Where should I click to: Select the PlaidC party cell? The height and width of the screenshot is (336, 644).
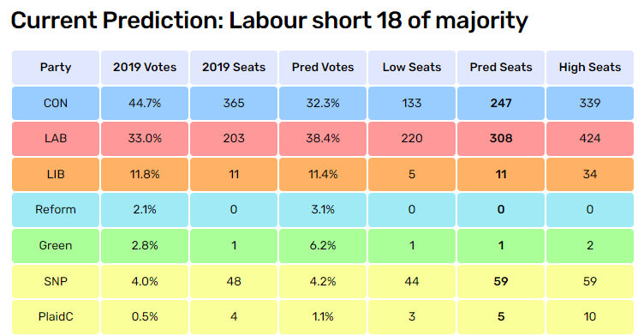point(56,316)
